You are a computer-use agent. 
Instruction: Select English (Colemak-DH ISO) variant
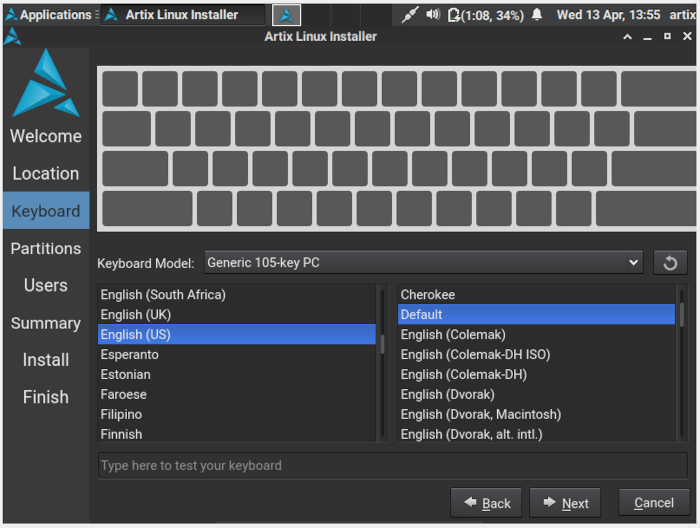(x=536, y=355)
